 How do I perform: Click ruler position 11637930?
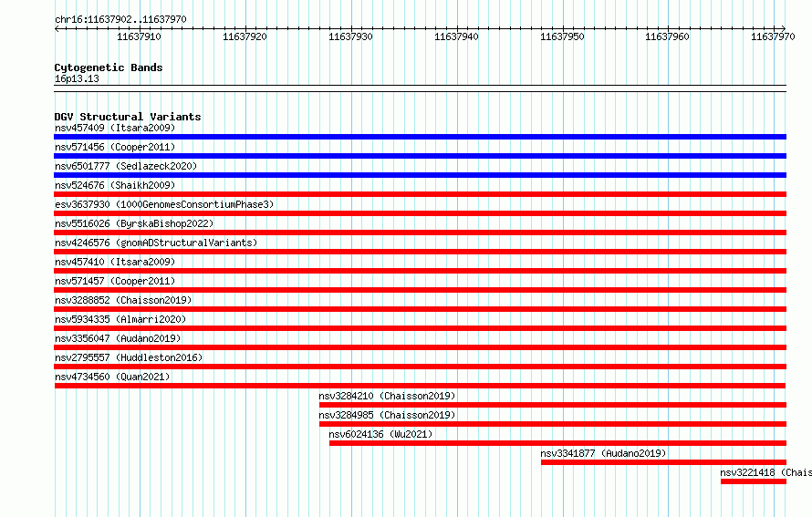coord(350,36)
